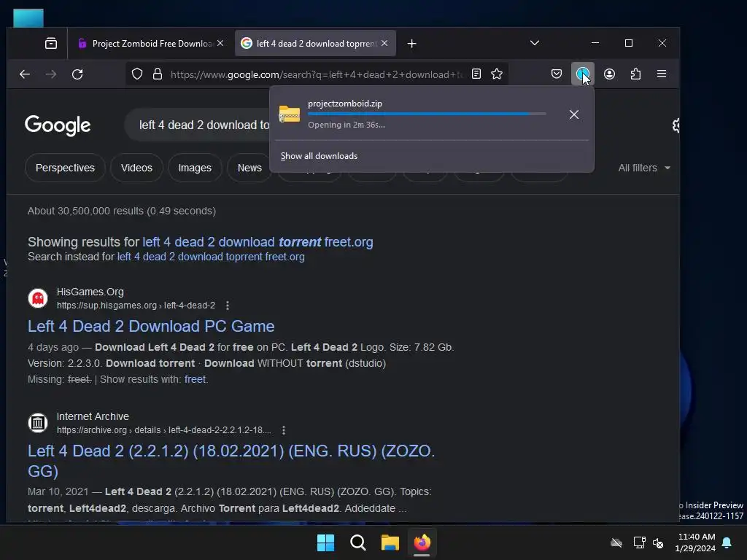This screenshot has height=560, width=747.
Task: Open the Firefox account icon
Action: click(609, 74)
